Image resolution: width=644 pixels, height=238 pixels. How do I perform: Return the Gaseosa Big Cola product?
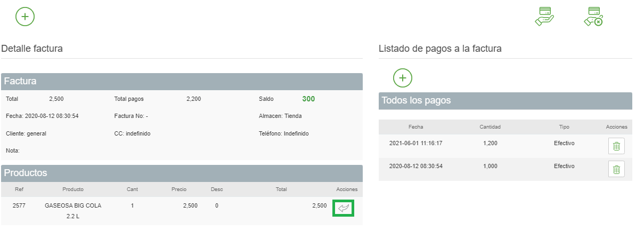(x=344, y=208)
